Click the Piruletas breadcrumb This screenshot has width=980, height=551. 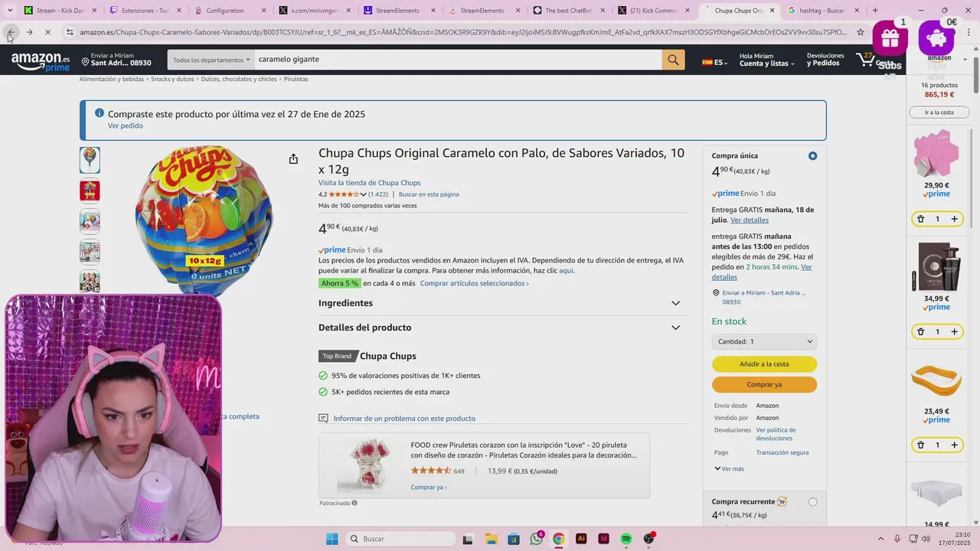tap(296, 79)
